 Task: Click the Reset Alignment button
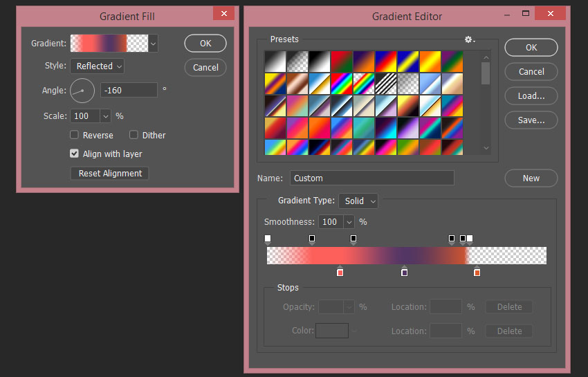coord(110,174)
